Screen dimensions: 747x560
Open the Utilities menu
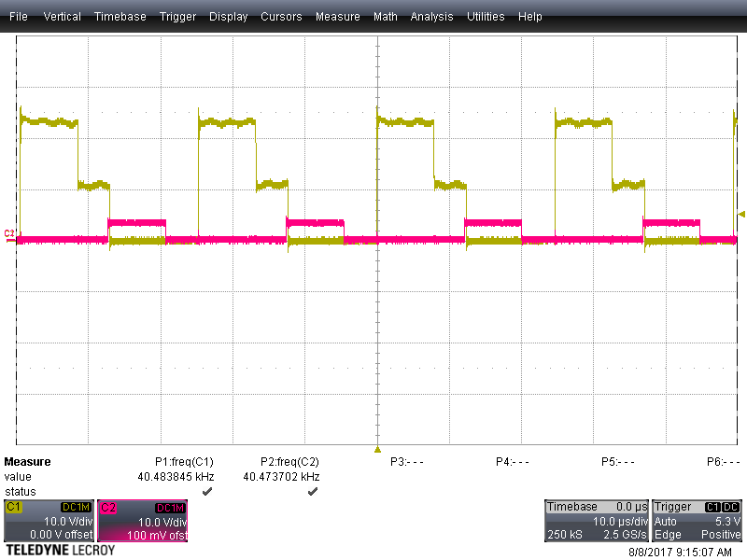point(486,17)
